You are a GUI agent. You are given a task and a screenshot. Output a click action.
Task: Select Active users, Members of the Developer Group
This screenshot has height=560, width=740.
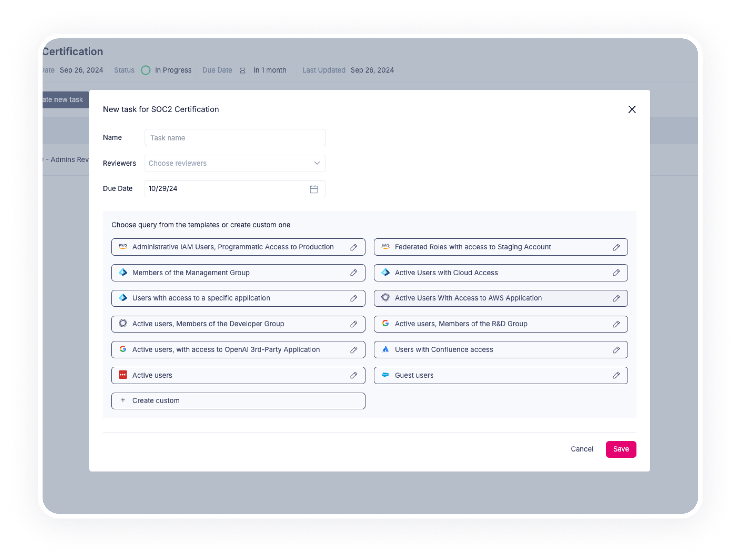238,324
